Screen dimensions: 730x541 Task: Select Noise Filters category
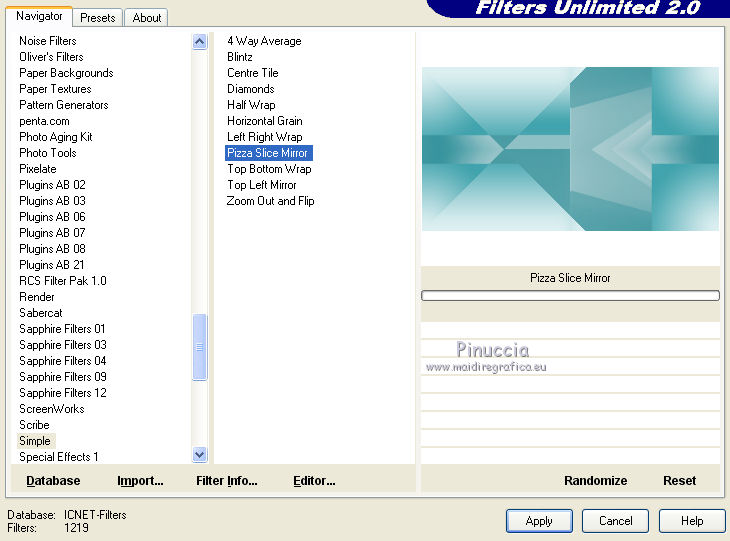pos(47,41)
